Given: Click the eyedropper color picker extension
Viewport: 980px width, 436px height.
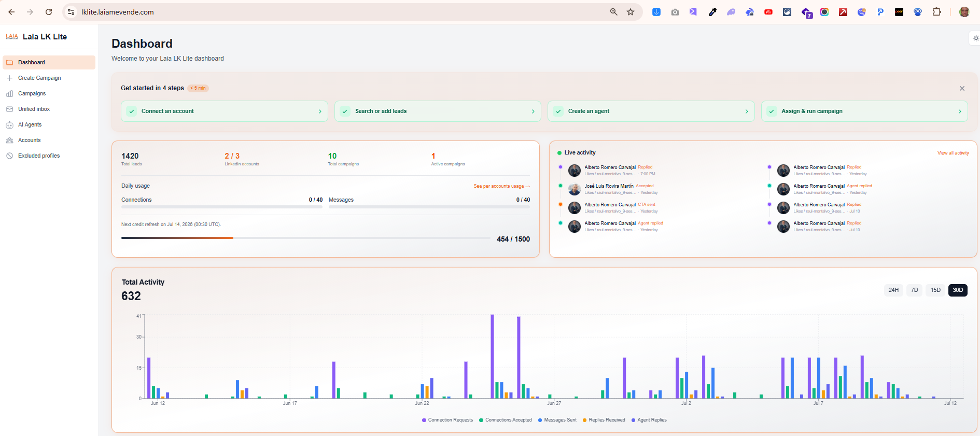Looking at the screenshot, I should 712,12.
